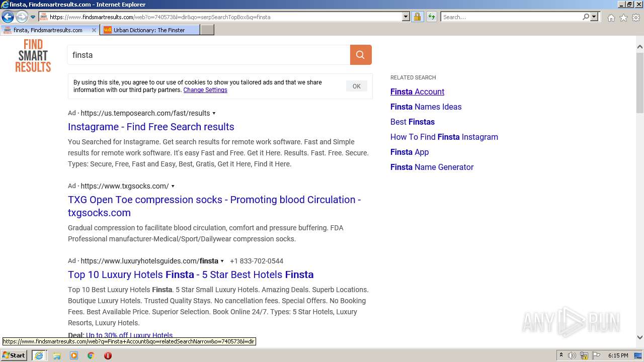Viewport: 644px width, 362px height.
Task: Click the browser Back button
Action: click(x=8, y=17)
